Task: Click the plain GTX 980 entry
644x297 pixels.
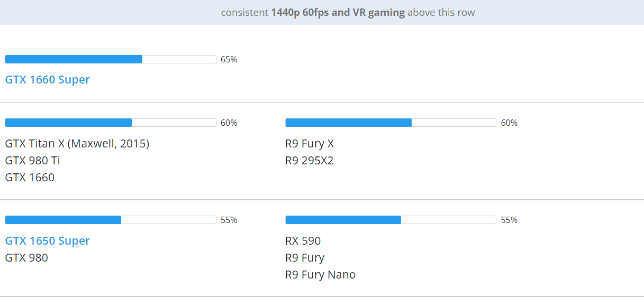Action: point(26,258)
